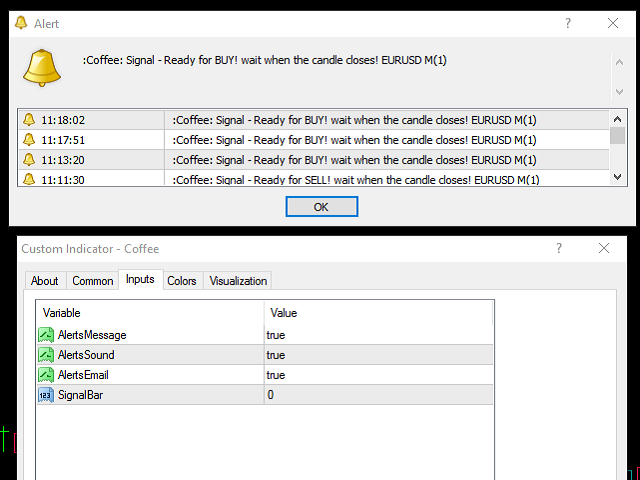The width and height of the screenshot is (640, 480).
Task: Click the SignalBar integer variable icon
Action: [x=46, y=395]
